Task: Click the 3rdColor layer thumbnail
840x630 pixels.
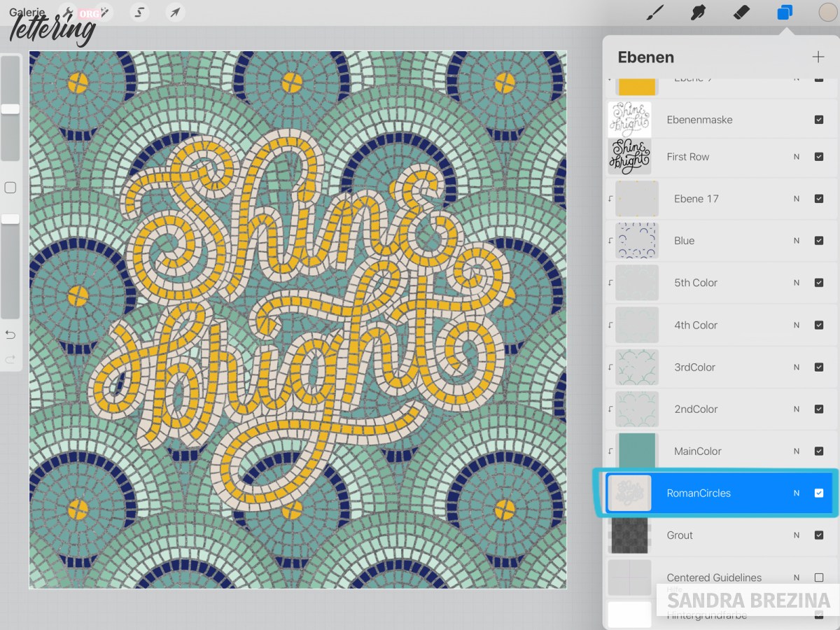Action: click(637, 367)
